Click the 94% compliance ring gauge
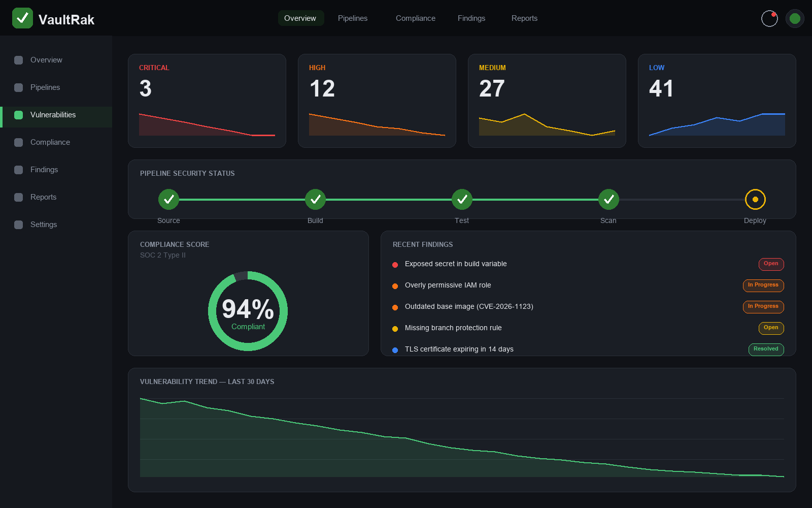The width and height of the screenshot is (812, 508). click(x=248, y=311)
